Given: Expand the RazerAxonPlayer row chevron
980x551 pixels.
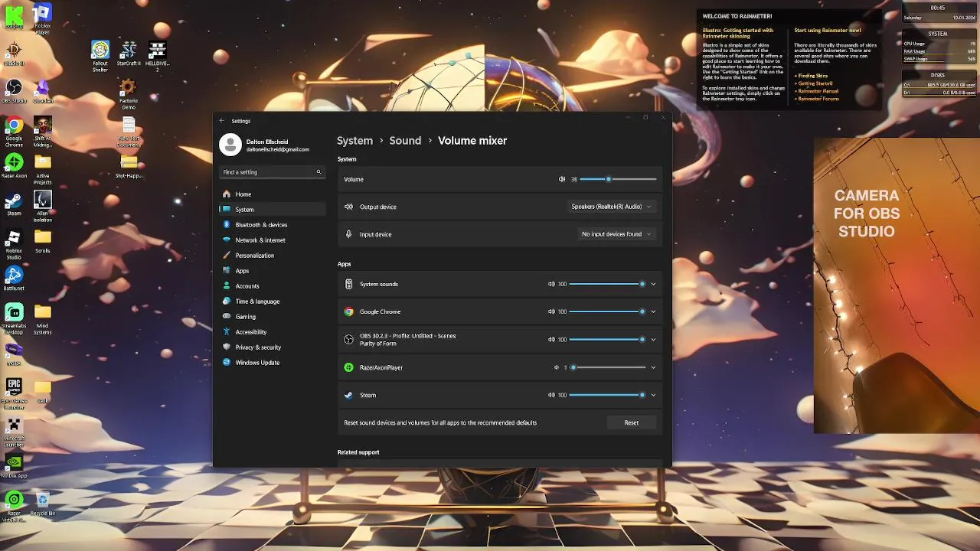Looking at the screenshot, I should point(653,367).
